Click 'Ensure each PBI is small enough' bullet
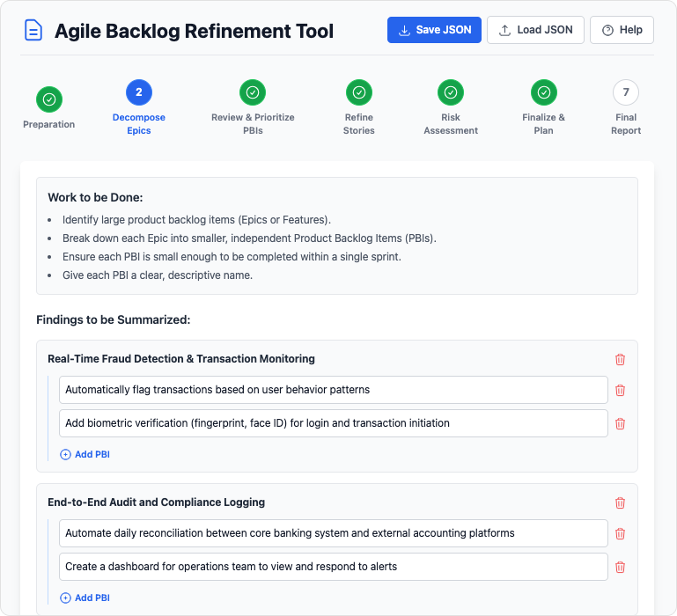Image resolution: width=677 pixels, height=616 pixels. pyautogui.click(x=232, y=257)
